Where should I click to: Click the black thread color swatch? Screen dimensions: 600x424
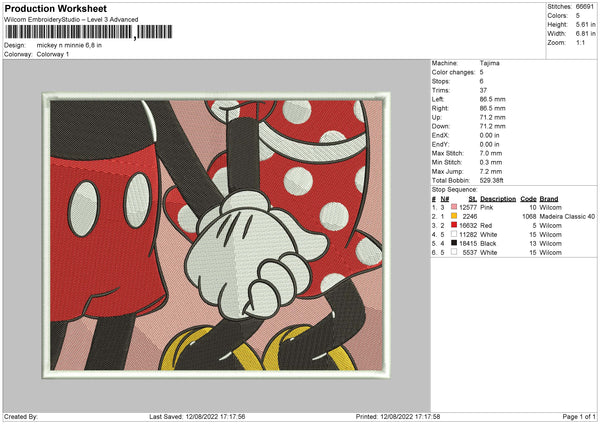tap(454, 243)
